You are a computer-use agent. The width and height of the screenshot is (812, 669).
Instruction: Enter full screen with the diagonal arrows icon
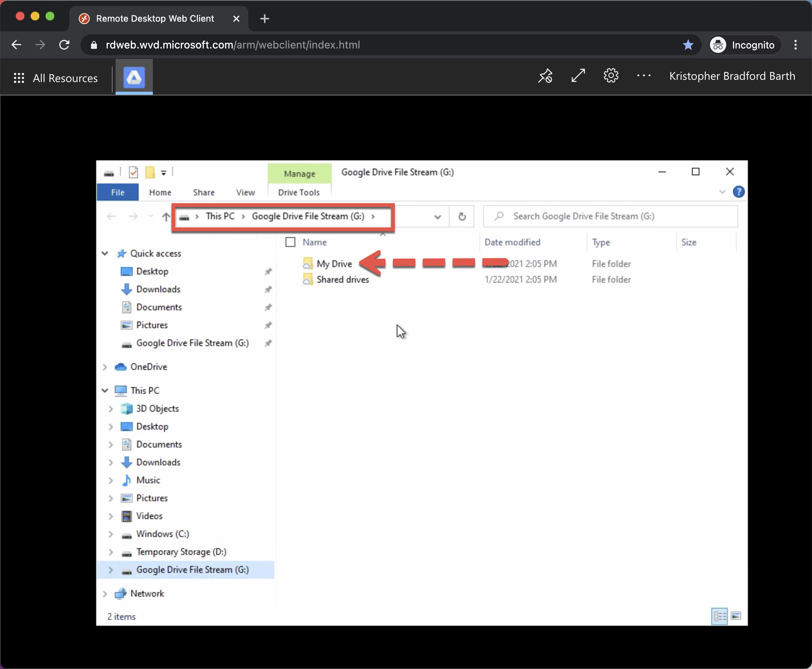[x=578, y=76]
